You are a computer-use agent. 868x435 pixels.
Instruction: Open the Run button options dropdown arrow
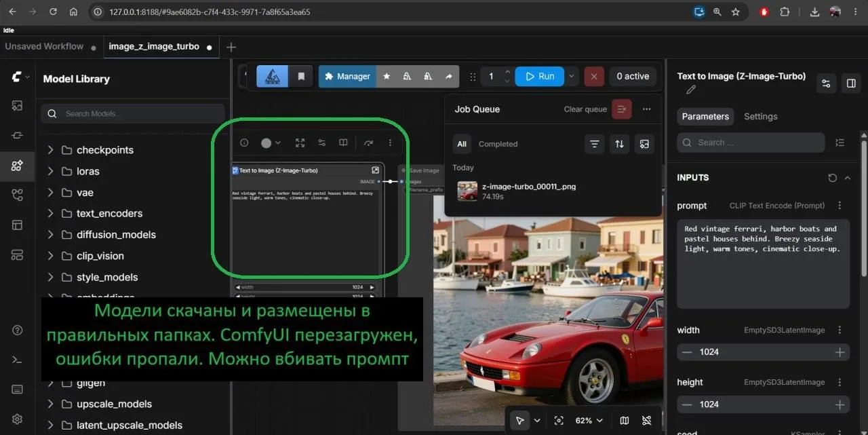click(x=572, y=76)
